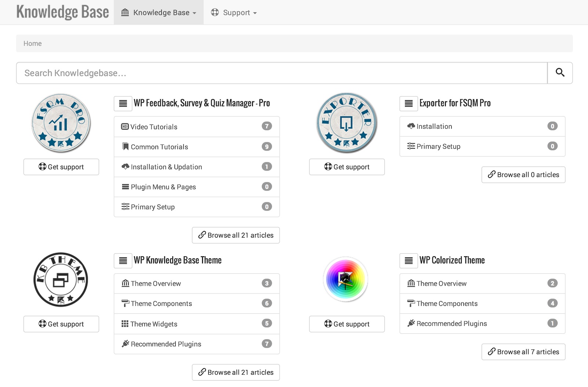The height and width of the screenshot is (387, 588).
Task: Open the Video Tutorials category
Action: tap(154, 127)
